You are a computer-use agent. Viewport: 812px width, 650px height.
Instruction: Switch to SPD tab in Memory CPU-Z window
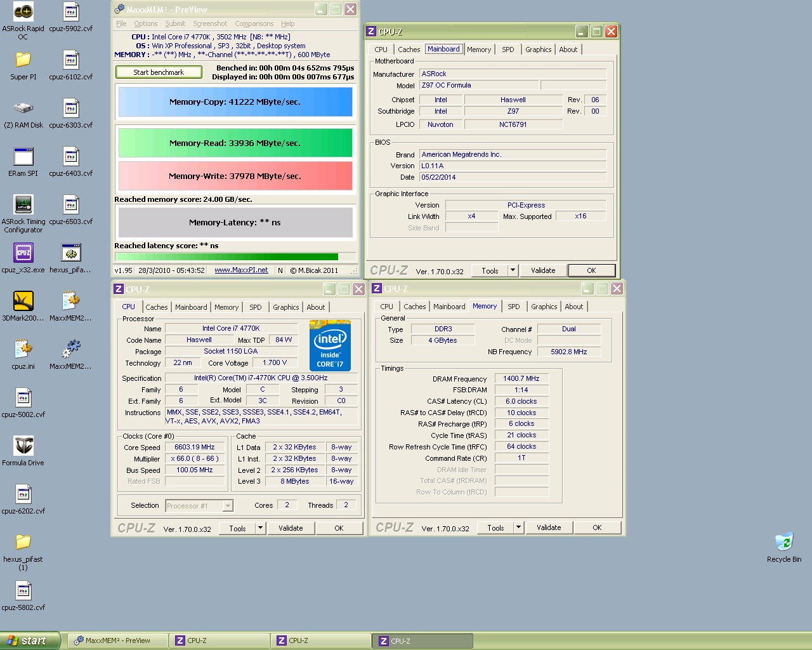514,307
